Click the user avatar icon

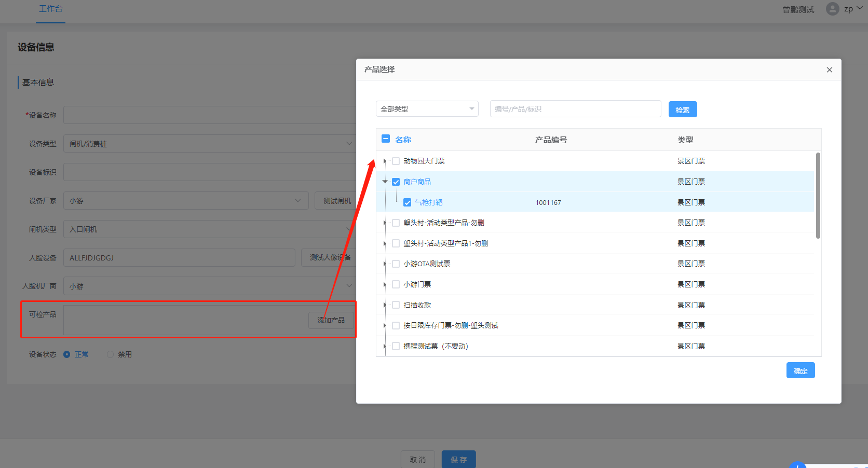832,9
